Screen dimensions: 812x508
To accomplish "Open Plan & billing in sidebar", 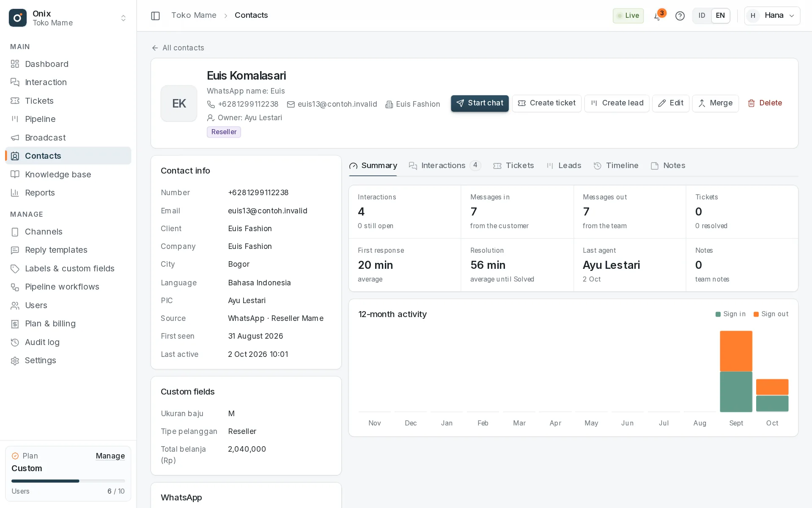I will (68, 323).
